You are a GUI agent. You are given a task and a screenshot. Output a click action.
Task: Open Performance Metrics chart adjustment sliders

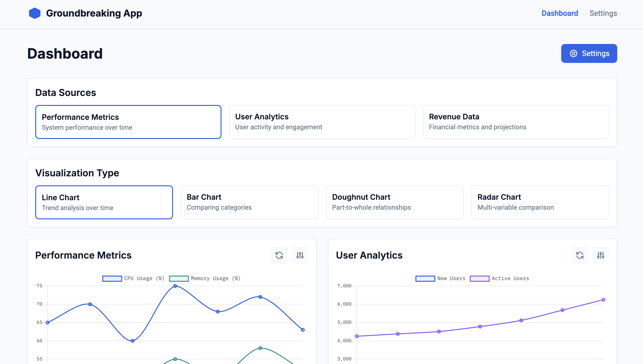pyautogui.click(x=300, y=255)
